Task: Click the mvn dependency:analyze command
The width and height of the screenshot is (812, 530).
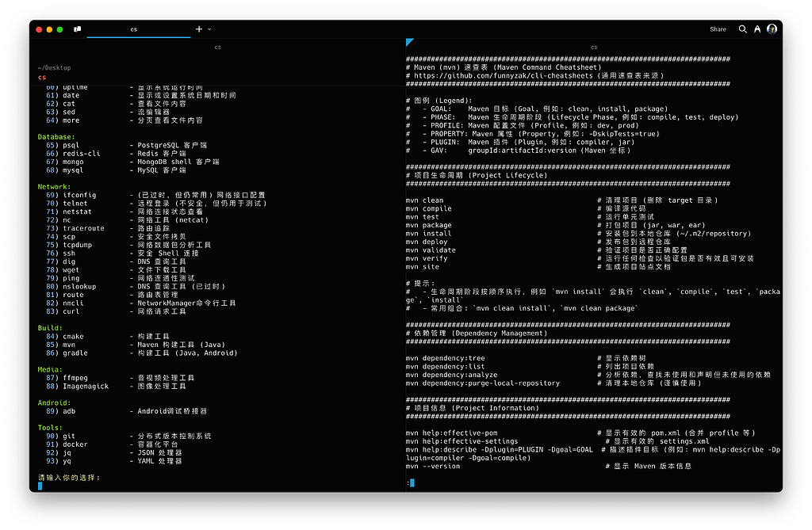Action: [451, 375]
